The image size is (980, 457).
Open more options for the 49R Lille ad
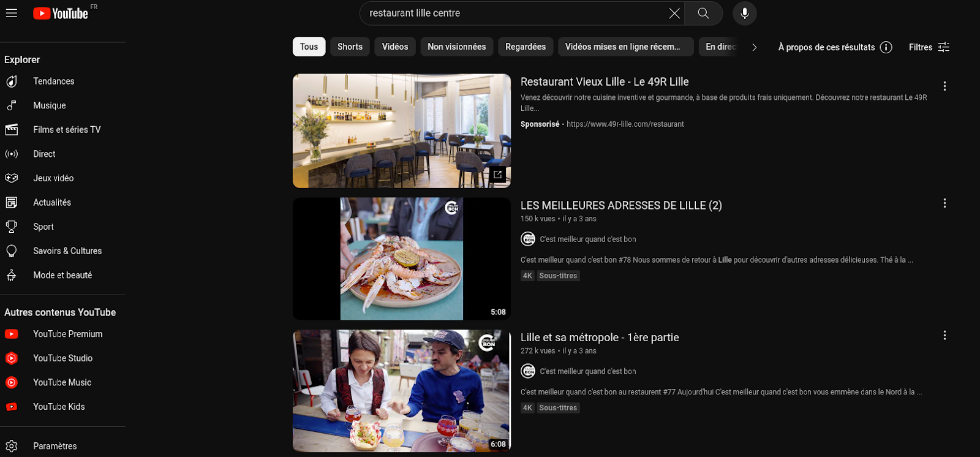944,86
